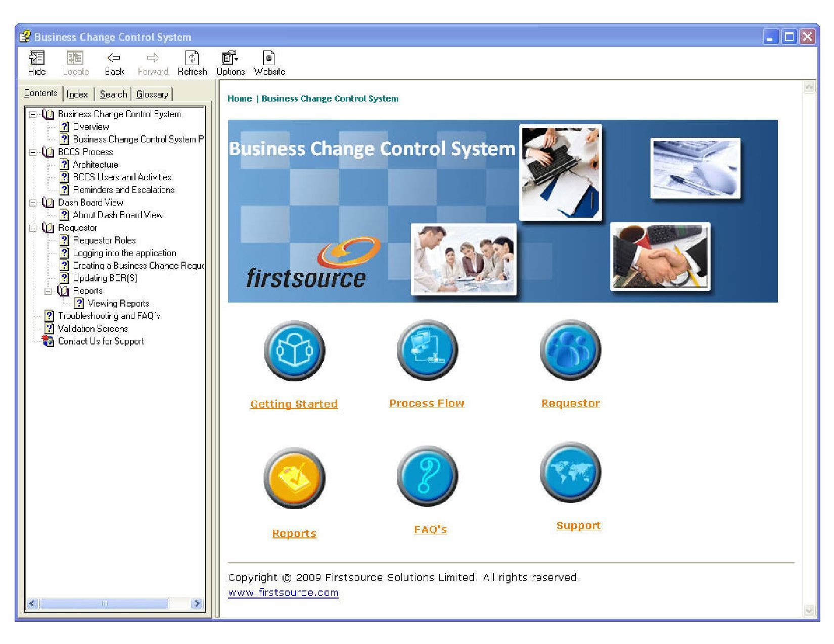Click the Requestor people icon
834x644 pixels.
[570, 350]
